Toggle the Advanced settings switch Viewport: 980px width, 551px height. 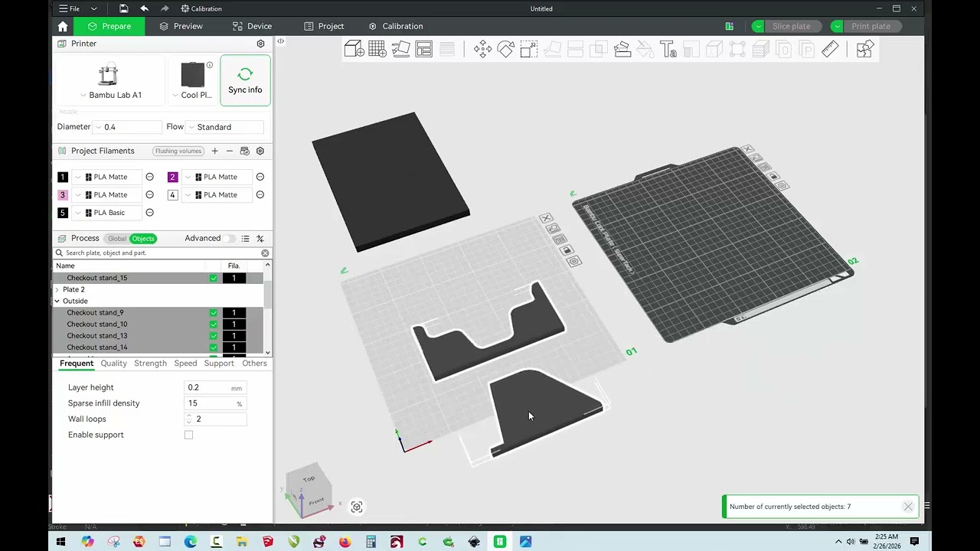click(x=230, y=239)
